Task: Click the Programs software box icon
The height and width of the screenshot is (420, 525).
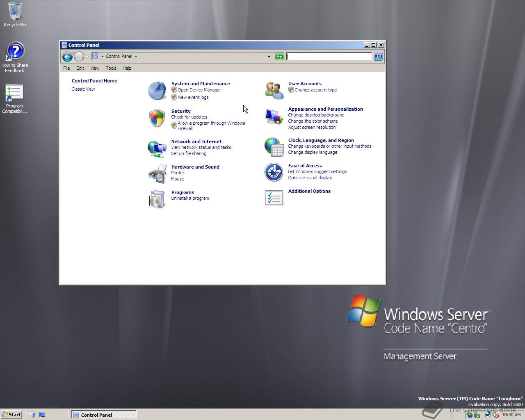Action: (x=157, y=199)
